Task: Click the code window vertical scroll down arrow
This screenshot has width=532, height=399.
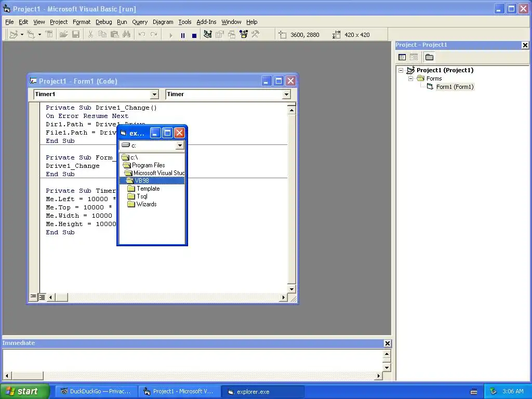Action: click(x=292, y=289)
